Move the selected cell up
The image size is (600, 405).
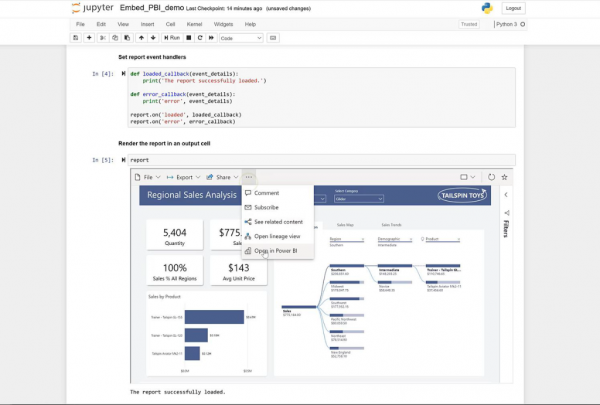tap(141, 38)
